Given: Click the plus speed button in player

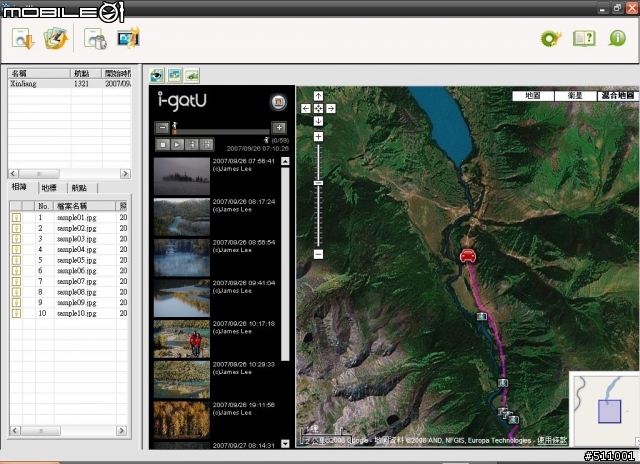Looking at the screenshot, I should 279,128.
